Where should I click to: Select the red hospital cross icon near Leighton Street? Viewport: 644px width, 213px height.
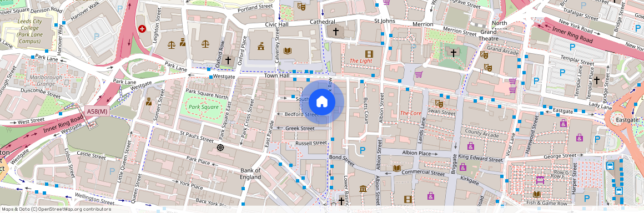(x=142, y=29)
